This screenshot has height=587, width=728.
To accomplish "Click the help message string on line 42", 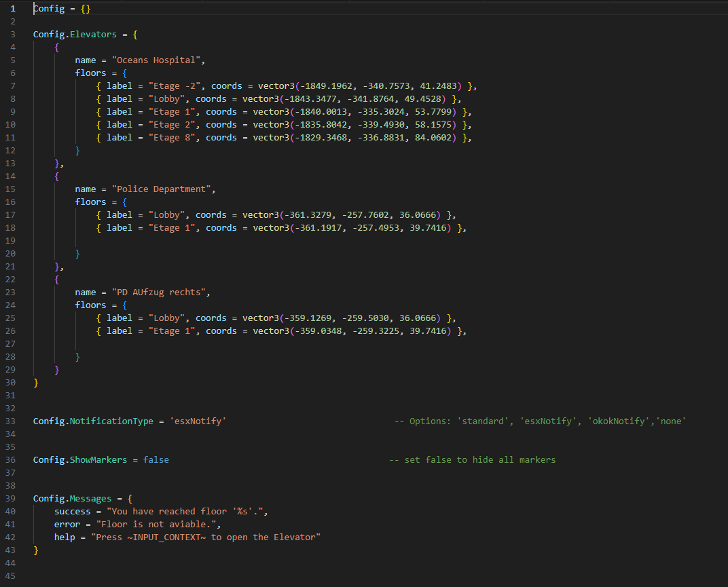I will pos(206,537).
